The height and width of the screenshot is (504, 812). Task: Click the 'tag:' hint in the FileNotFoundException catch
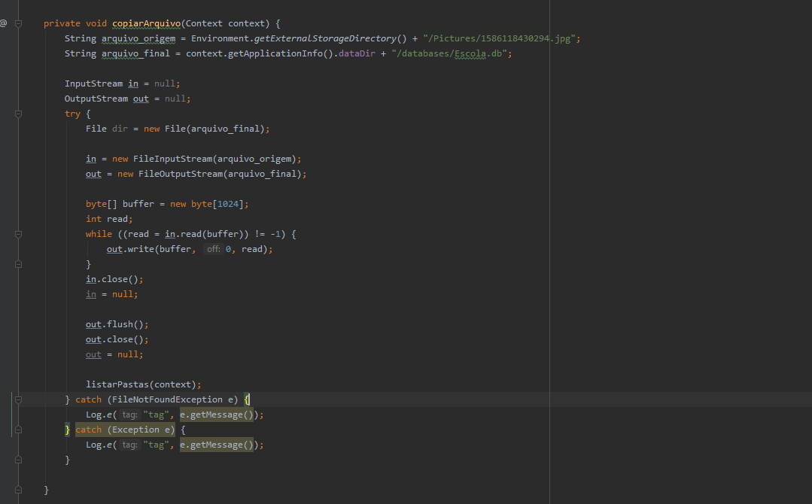tap(129, 415)
